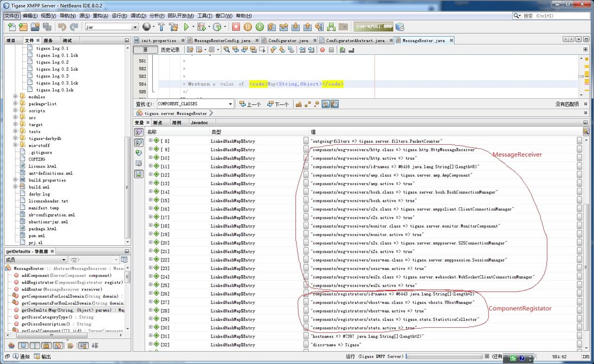Screen dimensions: 594x364
Task: Click the Step Over debug icon
Action: [271, 27]
